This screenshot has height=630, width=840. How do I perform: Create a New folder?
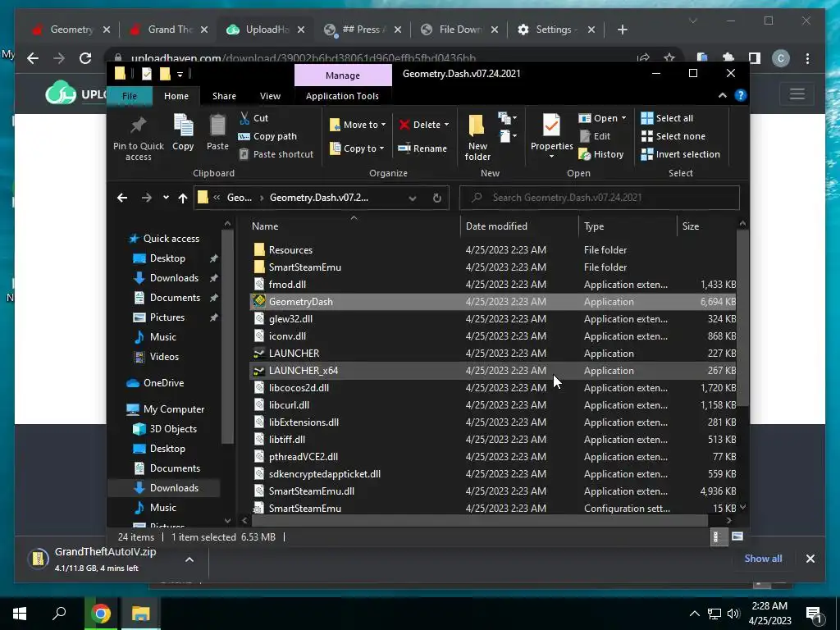477,137
